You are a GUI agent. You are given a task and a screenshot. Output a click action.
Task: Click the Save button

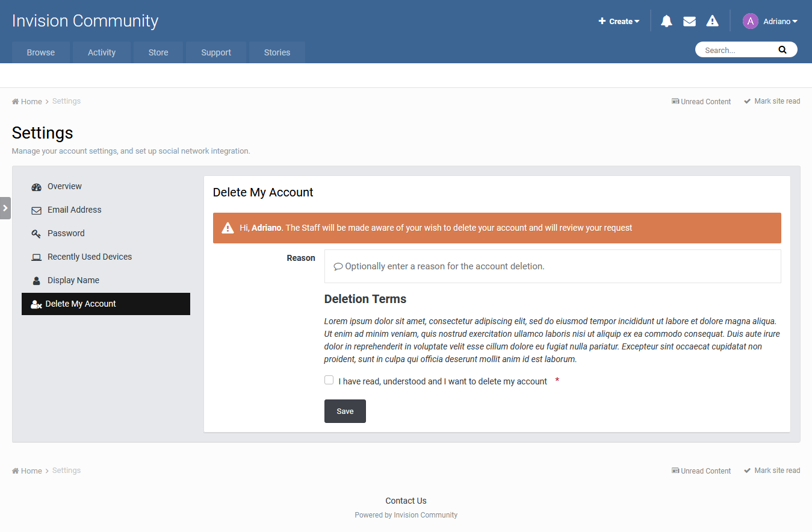pos(345,411)
